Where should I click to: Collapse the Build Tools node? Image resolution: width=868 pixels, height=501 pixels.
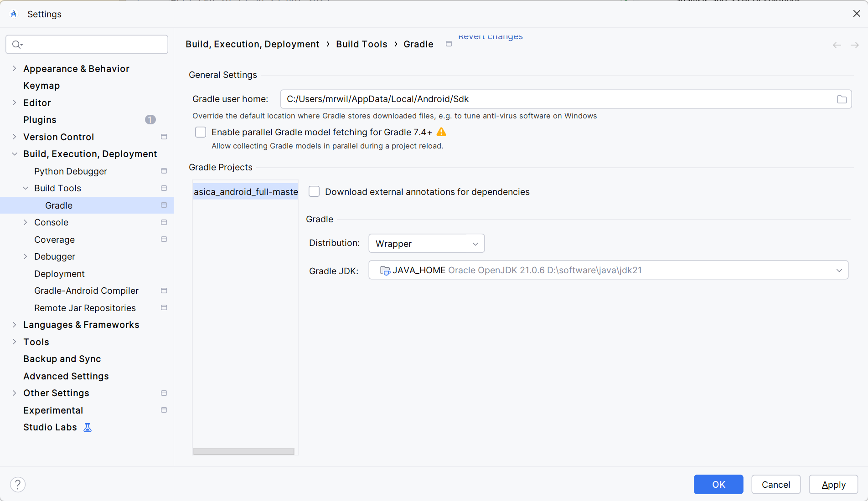point(26,188)
